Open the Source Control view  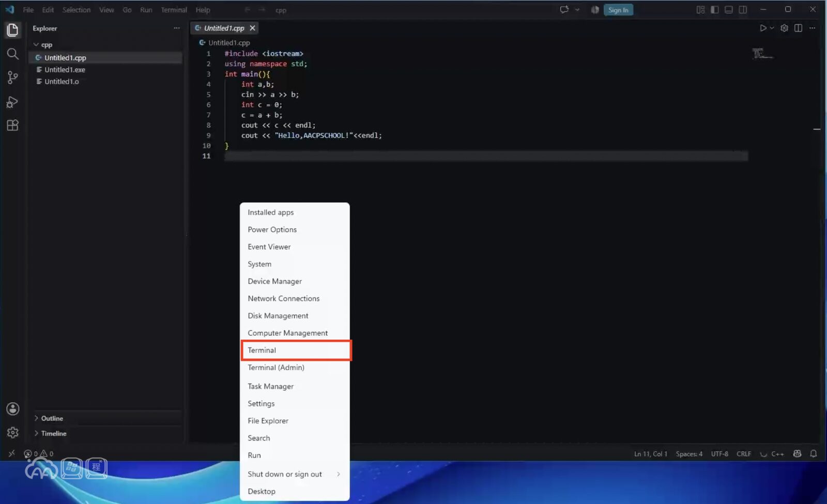pyautogui.click(x=12, y=77)
